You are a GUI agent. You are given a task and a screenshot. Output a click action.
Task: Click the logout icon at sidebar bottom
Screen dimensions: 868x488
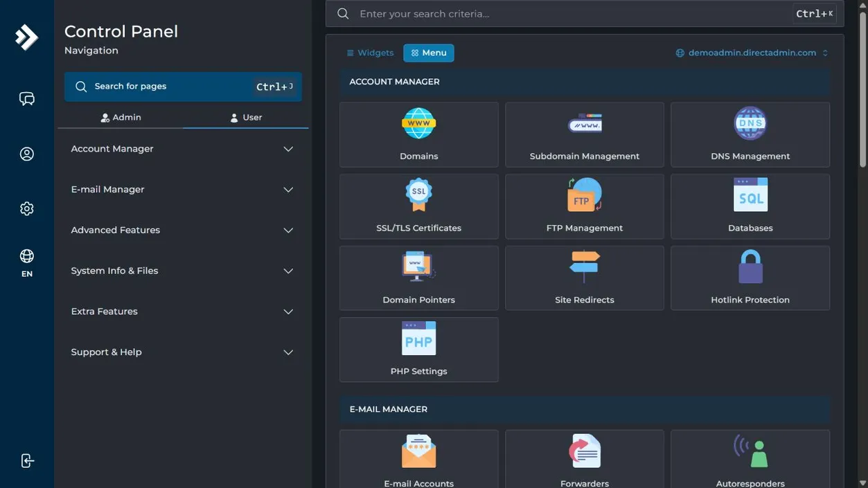pos(26,461)
